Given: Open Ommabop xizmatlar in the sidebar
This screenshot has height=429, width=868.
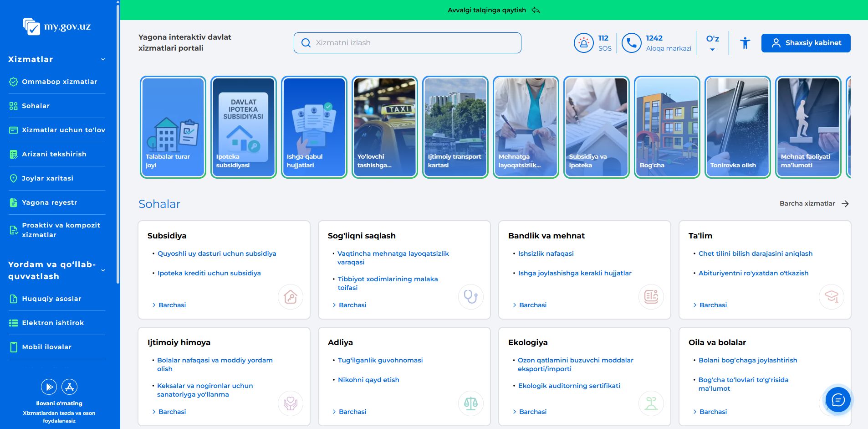Looking at the screenshot, I should (59, 82).
